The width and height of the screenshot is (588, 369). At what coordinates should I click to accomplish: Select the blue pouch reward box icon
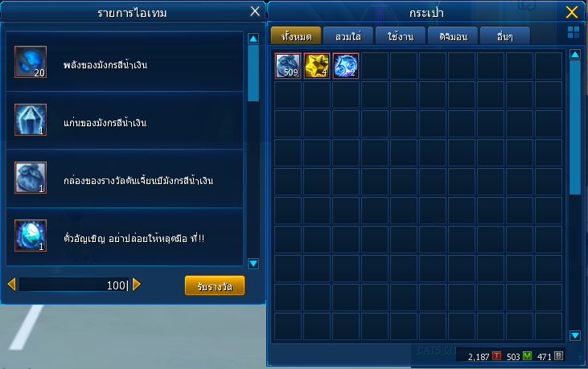tap(31, 178)
